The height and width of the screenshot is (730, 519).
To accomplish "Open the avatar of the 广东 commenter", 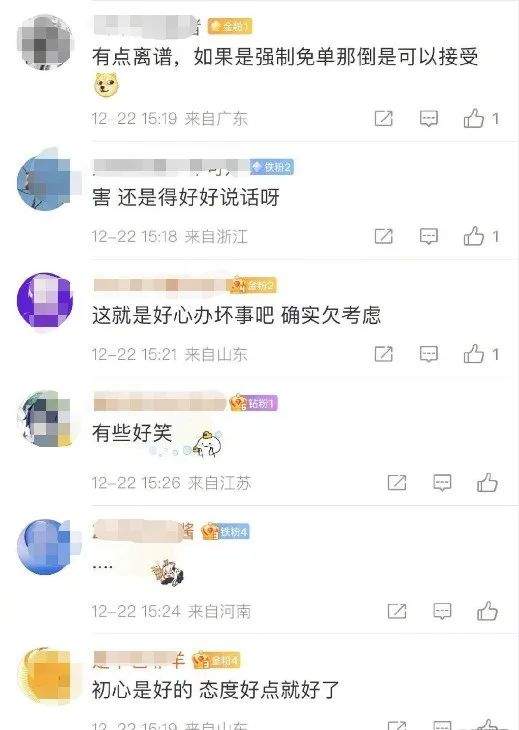I will click(x=45, y=42).
